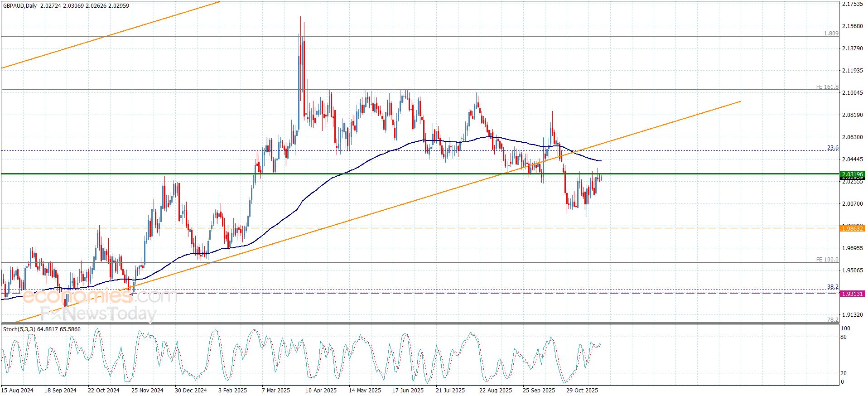This screenshot has height=396, width=868.
Task: Select the orange 1.98632 price tag
Action: (852, 229)
